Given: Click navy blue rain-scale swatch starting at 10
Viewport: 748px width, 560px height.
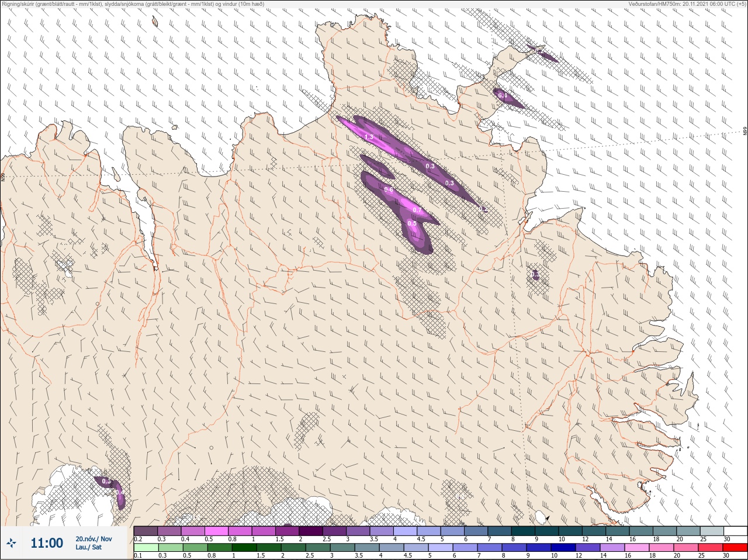Looking at the screenshot, I should point(562,548).
